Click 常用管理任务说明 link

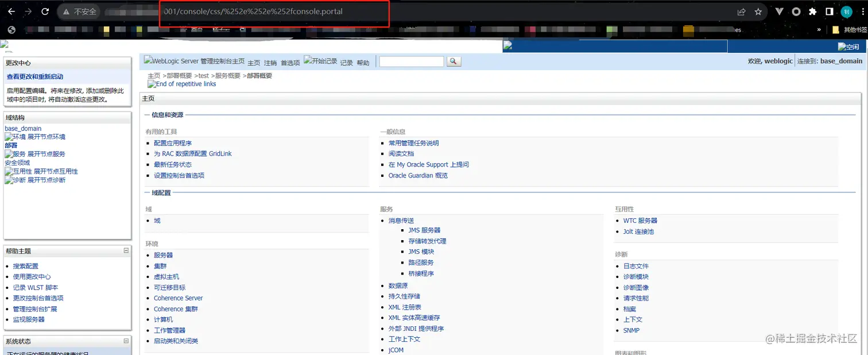[413, 143]
